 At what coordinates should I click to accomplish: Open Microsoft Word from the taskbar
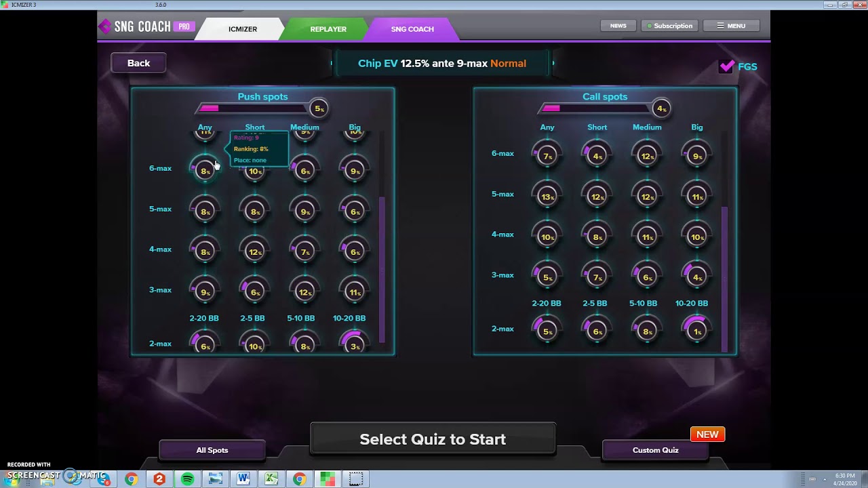(x=243, y=479)
